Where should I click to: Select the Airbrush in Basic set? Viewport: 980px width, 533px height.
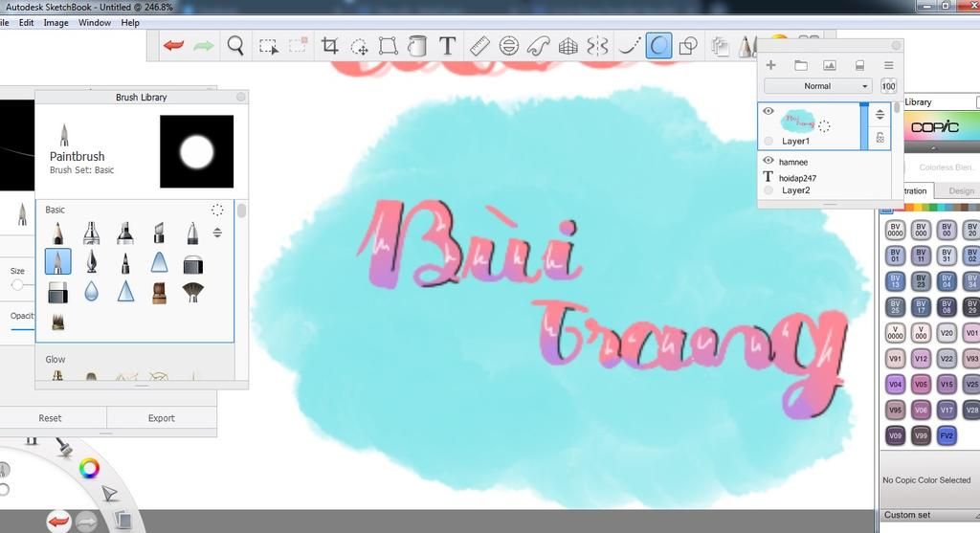tap(91, 233)
